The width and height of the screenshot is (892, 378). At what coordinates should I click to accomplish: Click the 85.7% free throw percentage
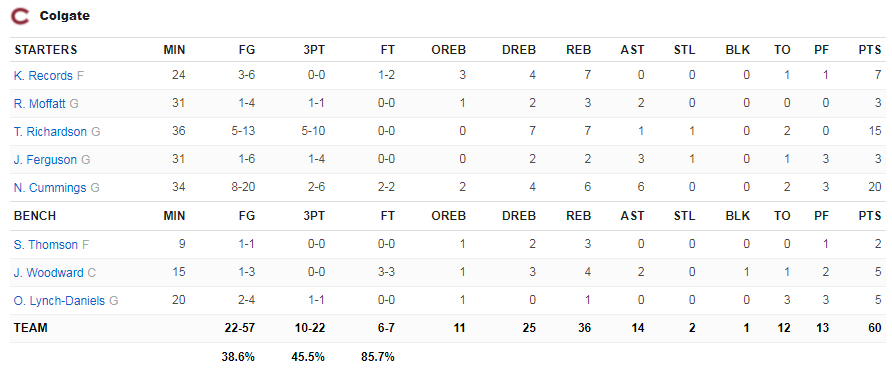pyautogui.click(x=378, y=358)
